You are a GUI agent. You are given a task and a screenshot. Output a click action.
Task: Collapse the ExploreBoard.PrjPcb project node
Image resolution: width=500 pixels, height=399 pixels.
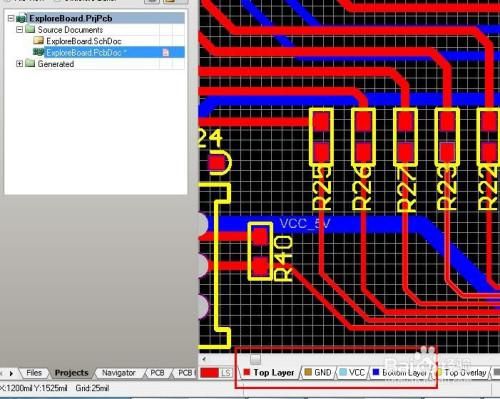point(11,18)
